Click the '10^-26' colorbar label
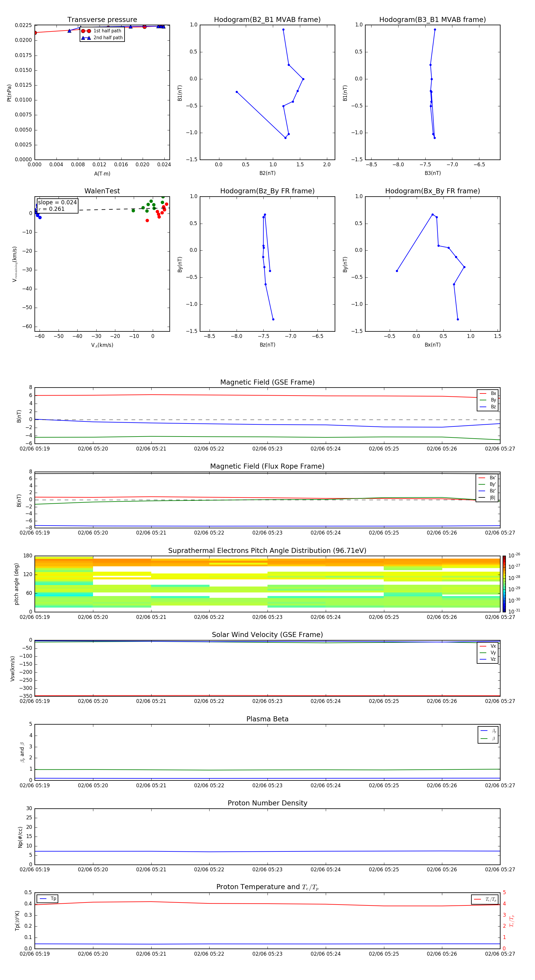 514,555
